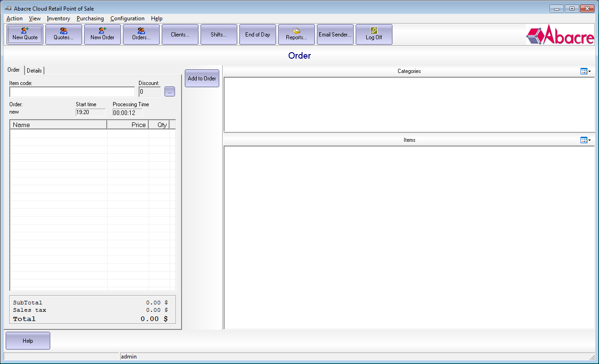
Task: Open the Shifts window
Action: [x=218, y=34]
